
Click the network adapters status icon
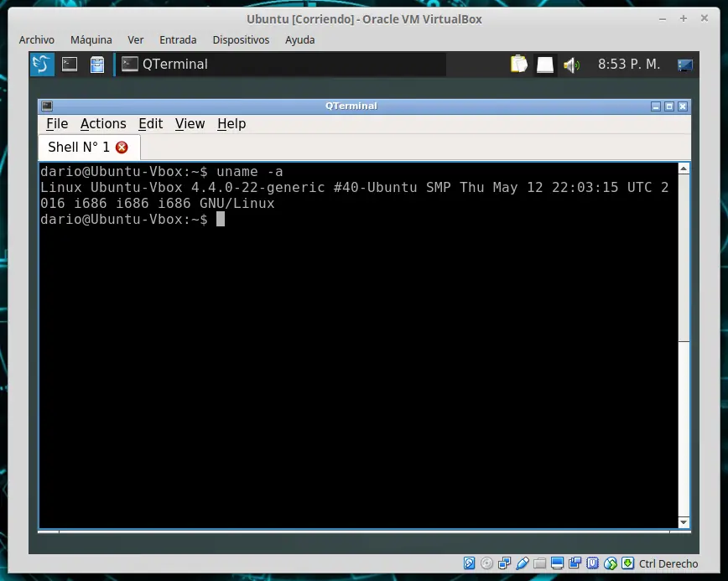tap(504, 563)
